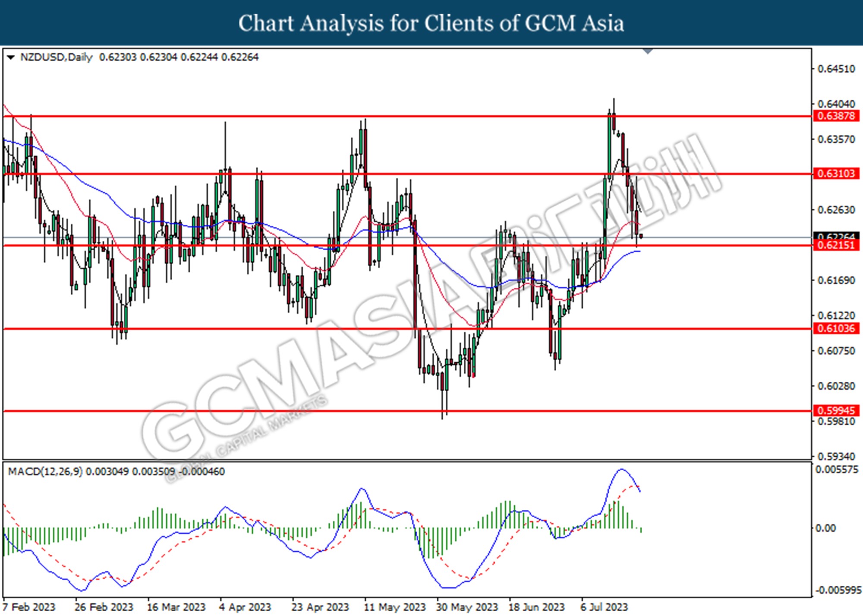Click the 0.63570 price scale value
Viewport: 863px width, 616px height.
[x=836, y=139]
